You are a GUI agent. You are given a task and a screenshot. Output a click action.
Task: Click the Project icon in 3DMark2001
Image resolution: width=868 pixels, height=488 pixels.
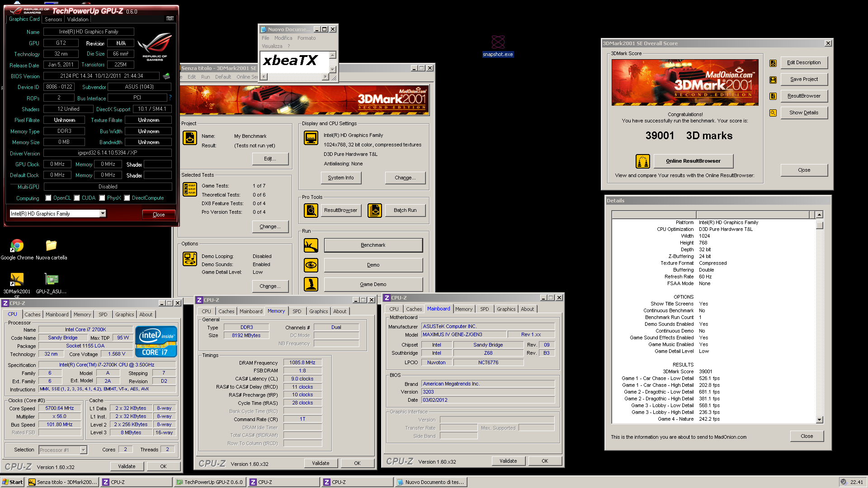pyautogui.click(x=190, y=138)
